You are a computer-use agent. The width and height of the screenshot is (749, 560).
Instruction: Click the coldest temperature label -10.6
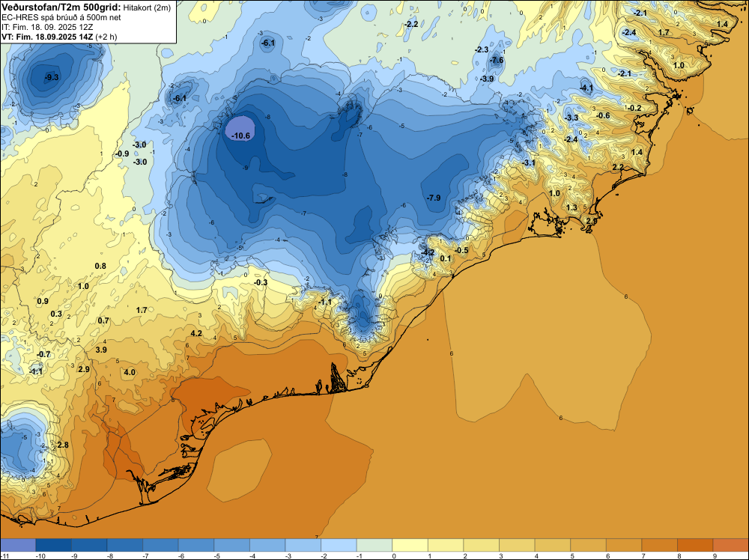click(240, 136)
